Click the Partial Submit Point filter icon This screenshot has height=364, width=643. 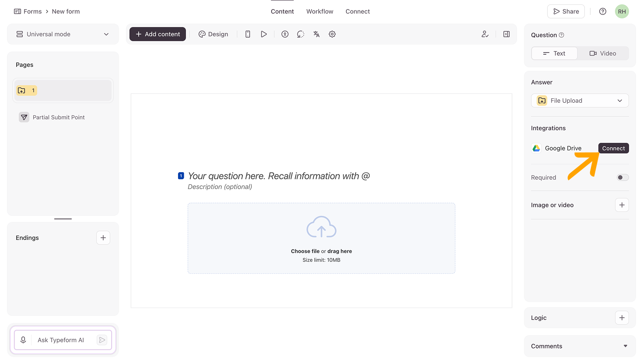24,117
